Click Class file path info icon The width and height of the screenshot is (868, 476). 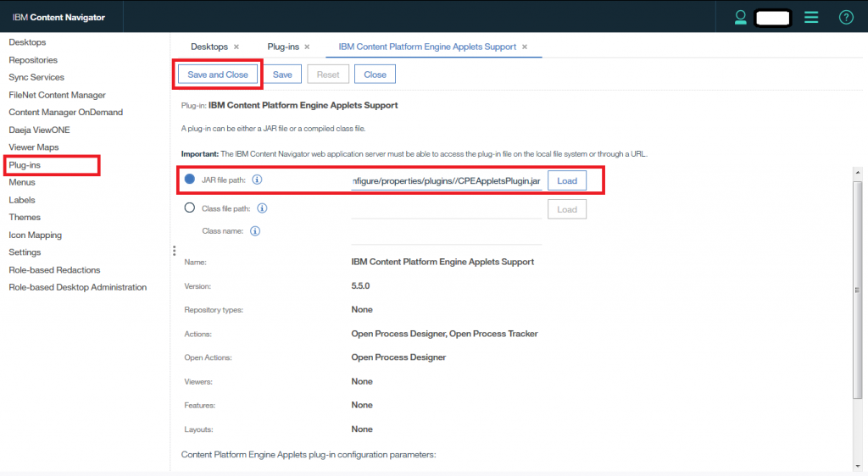(262, 208)
